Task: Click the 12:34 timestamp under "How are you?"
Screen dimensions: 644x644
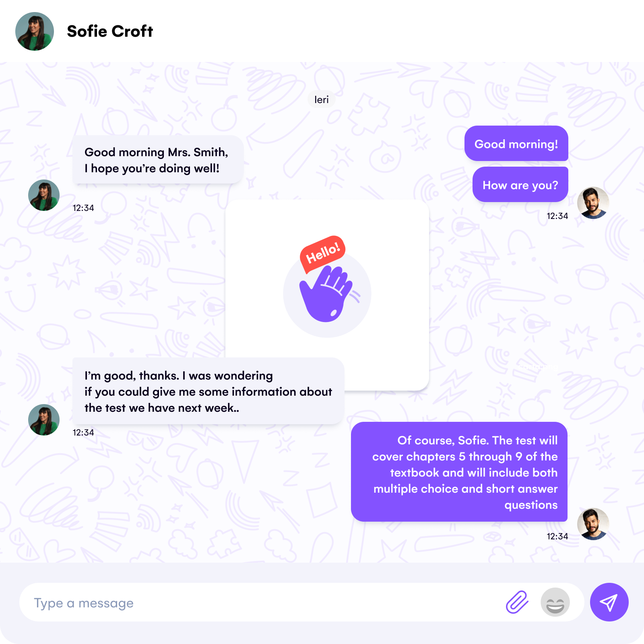Action: pyautogui.click(x=557, y=216)
